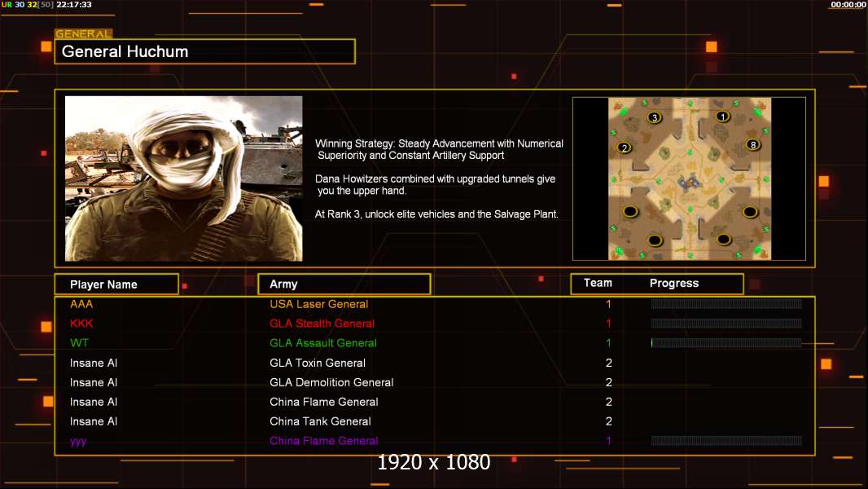Click the At Rank 3 unlock text
Image resolution: width=868 pixels, height=489 pixels.
pyautogui.click(x=436, y=214)
